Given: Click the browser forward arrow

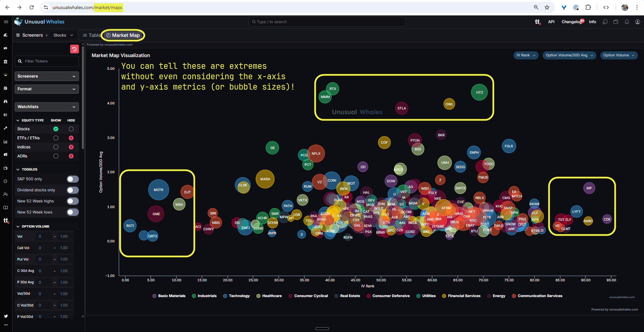Looking at the screenshot, I should coord(19,7).
